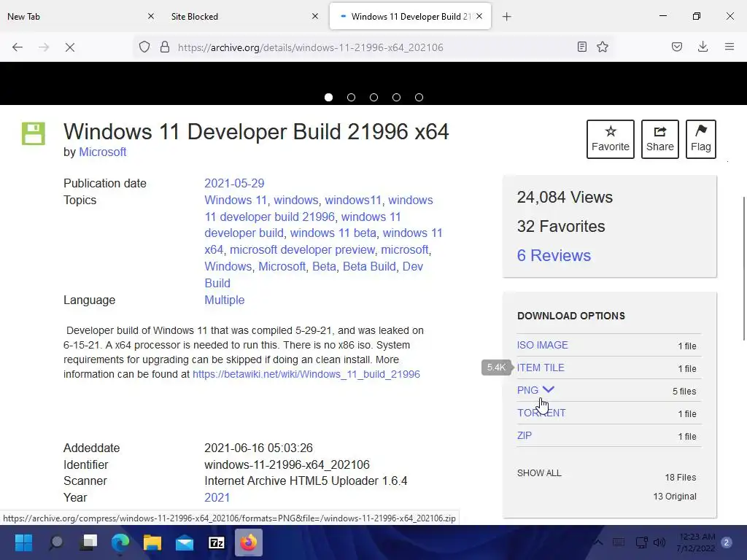Select the first carousel dot
This screenshot has width=747, height=560.
click(328, 97)
